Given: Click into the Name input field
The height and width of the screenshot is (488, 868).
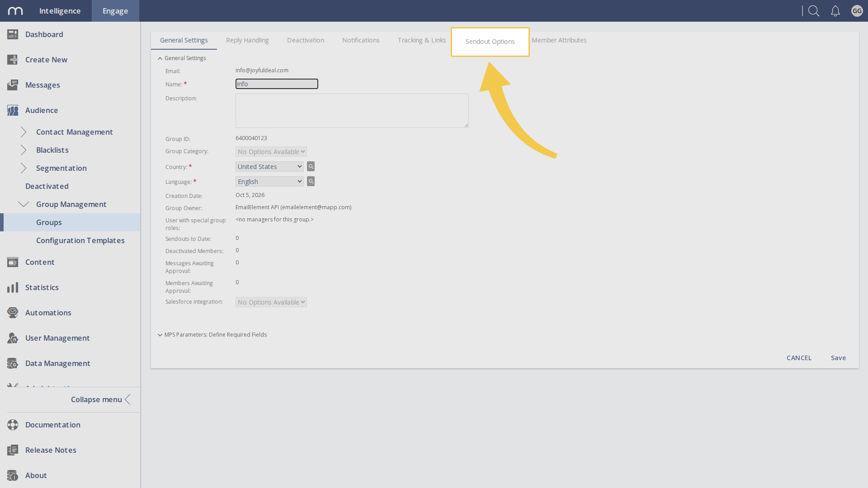Looking at the screenshot, I should tap(277, 84).
